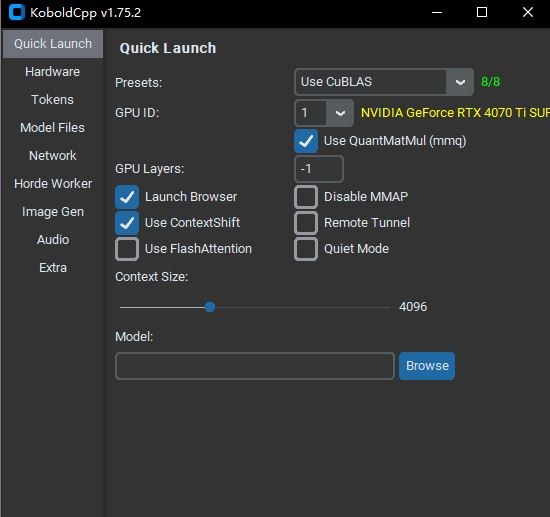Screen dimensions: 550x517
Task: Switch to the Hardware tab
Action: [x=53, y=72]
